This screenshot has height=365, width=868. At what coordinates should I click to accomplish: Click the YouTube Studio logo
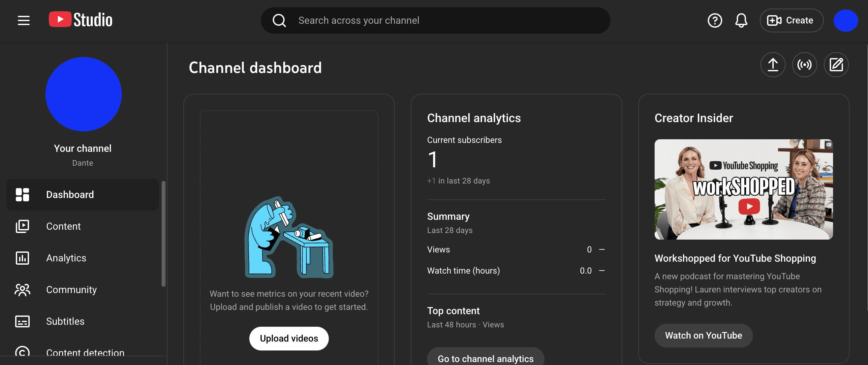coord(80,19)
